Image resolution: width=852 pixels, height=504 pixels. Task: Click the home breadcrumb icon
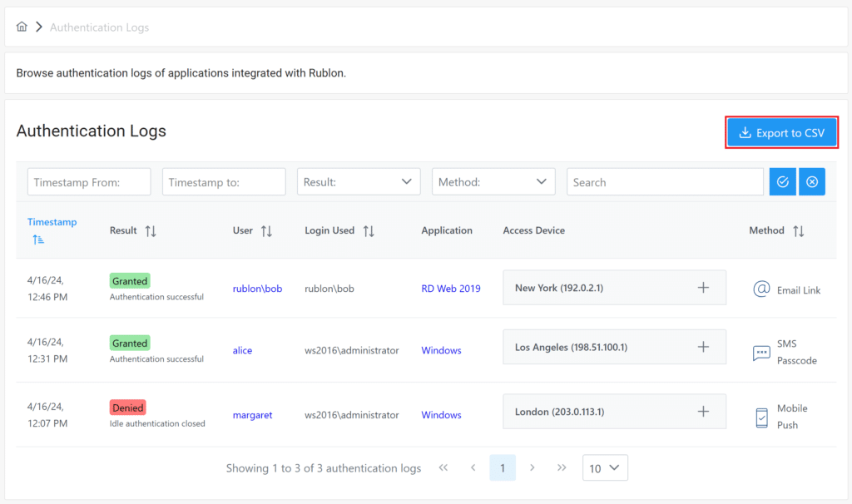click(x=22, y=27)
